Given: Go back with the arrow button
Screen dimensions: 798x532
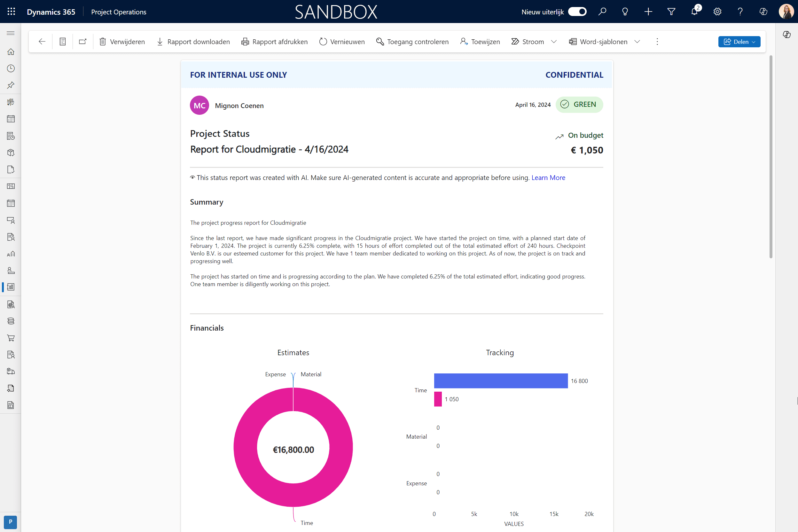Looking at the screenshot, I should click(x=42, y=41).
